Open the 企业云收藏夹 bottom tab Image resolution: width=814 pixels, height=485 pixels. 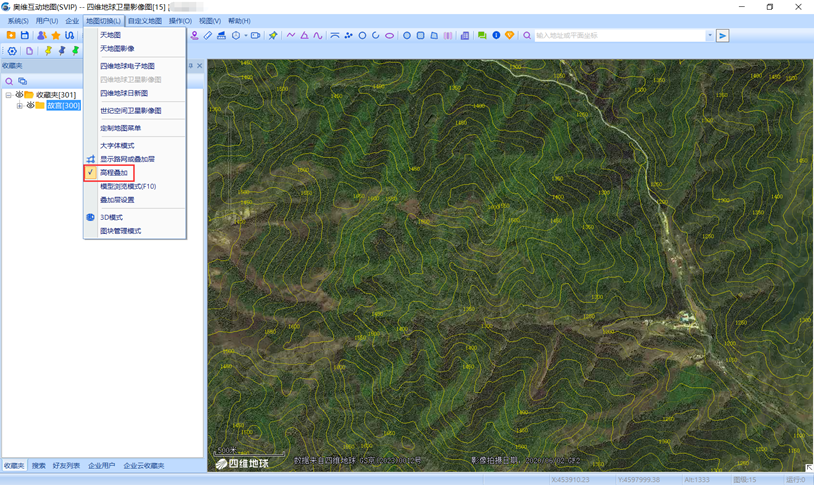point(144,466)
